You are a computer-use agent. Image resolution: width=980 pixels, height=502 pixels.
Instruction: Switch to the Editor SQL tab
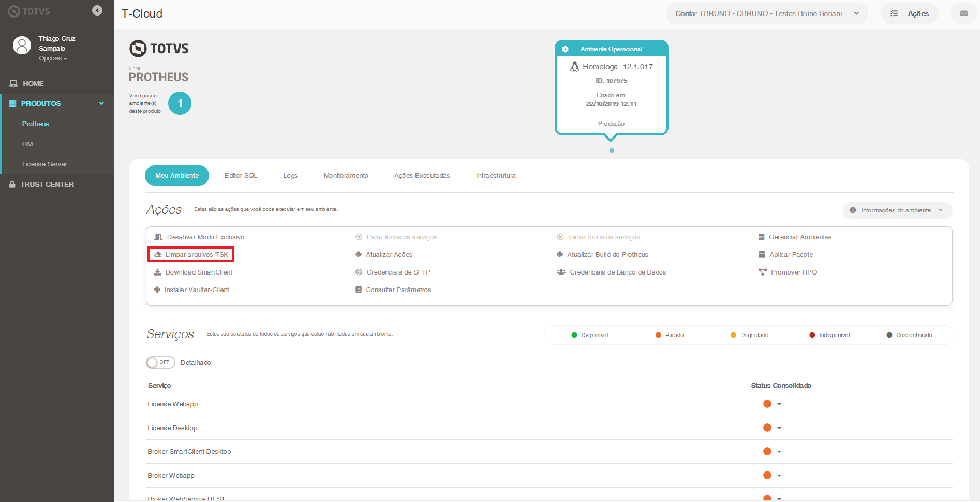coord(241,176)
